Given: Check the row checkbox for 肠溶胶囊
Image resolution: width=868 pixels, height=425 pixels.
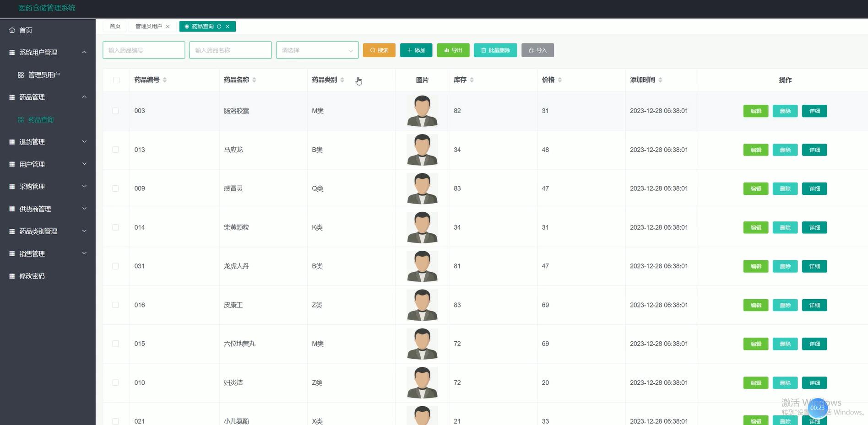Looking at the screenshot, I should (116, 111).
